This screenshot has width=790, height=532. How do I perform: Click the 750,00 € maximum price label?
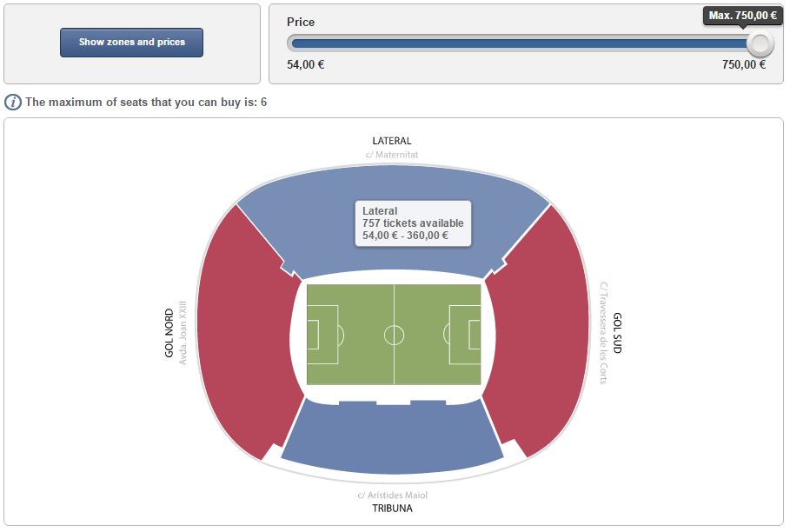coord(744,64)
